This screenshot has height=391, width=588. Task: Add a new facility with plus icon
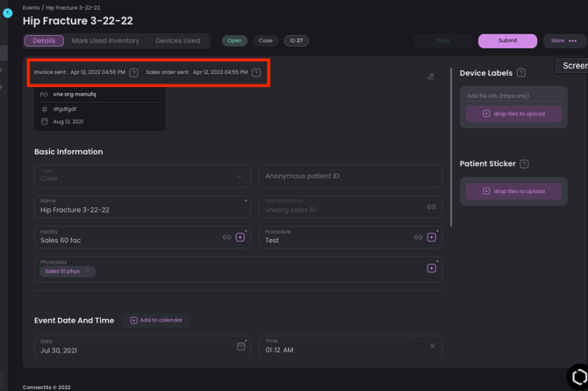coord(240,237)
